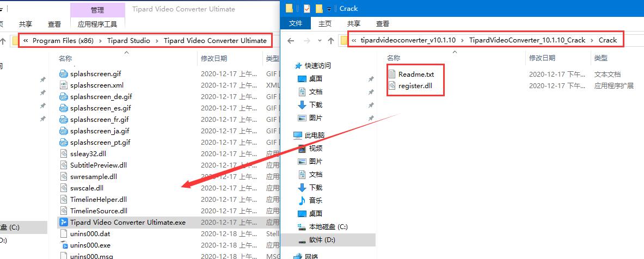Image resolution: width=644 pixels, height=259 pixels.
Task: Select the splashscreen_fr.gif file icon
Action: (63, 120)
